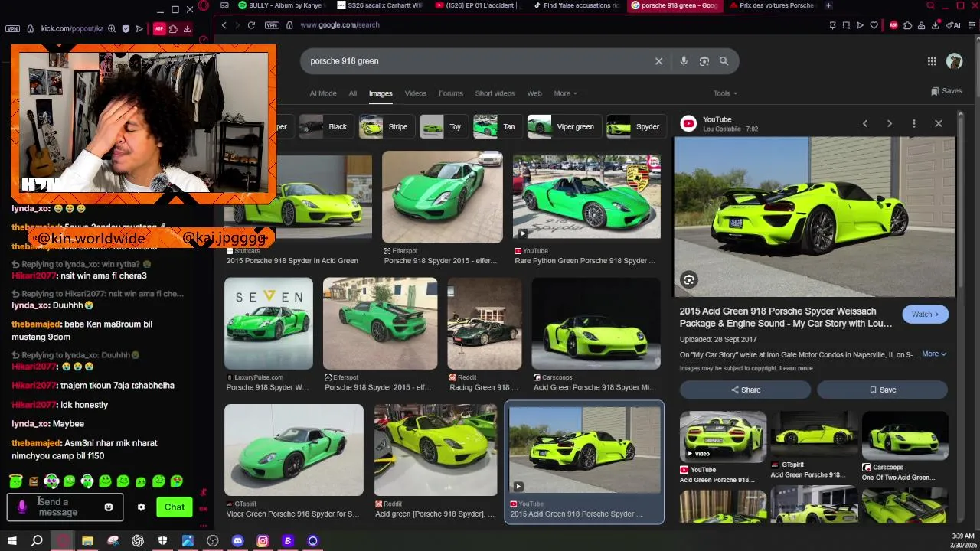The width and height of the screenshot is (980, 551).
Task: Open Instagram from the taskbar
Action: (263, 541)
